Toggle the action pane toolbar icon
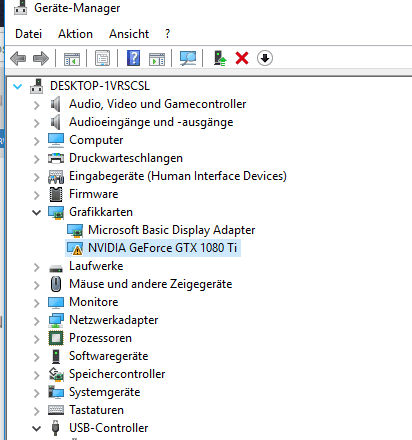The image size is (412, 440). pyautogui.click(x=157, y=59)
